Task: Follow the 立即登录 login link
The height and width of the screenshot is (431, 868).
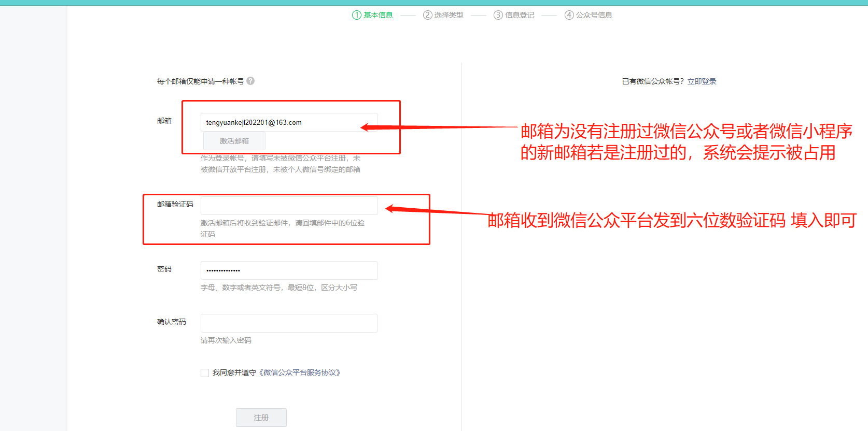Action: click(702, 81)
